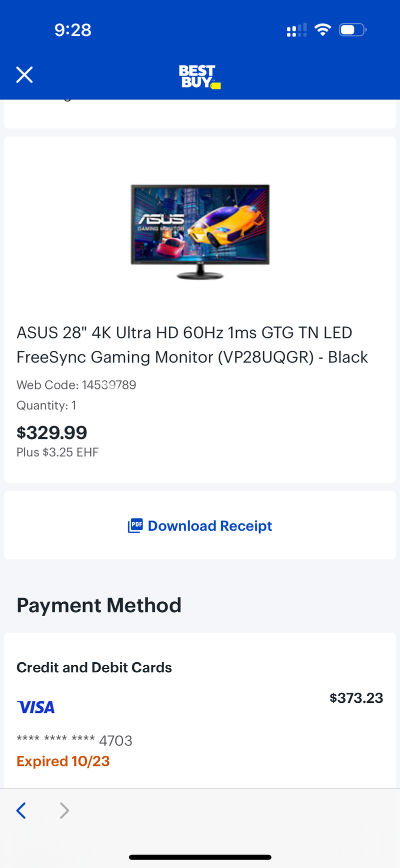Tap the home indicator bar
This screenshot has width=400, height=868.
[200, 857]
